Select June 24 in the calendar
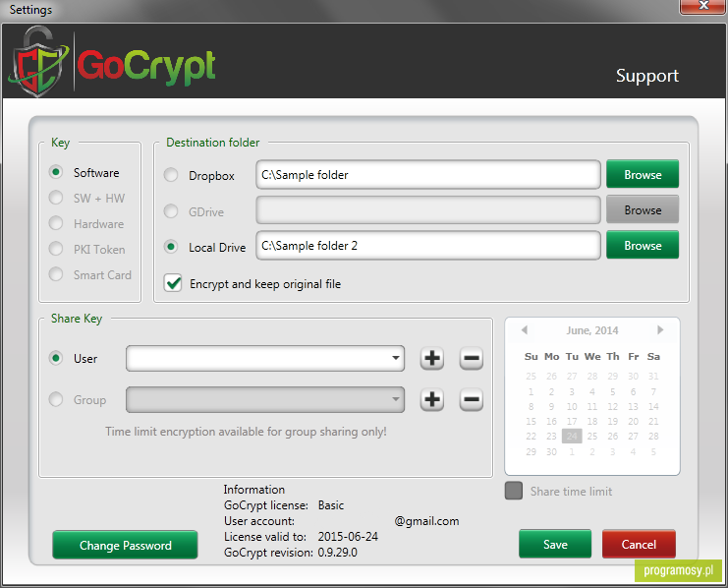This screenshot has height=588, width=728. pos(572,436)
